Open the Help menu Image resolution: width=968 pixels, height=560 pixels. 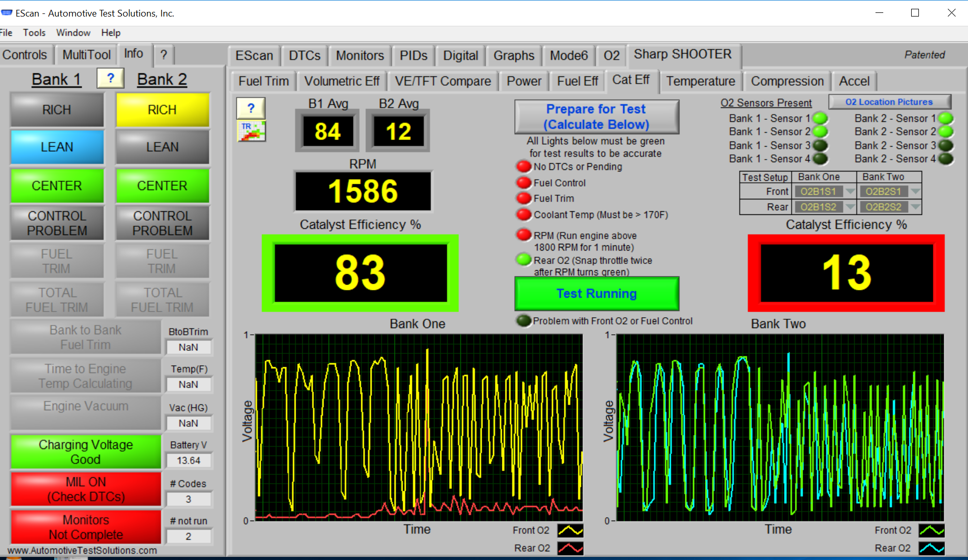[x=111, y=33]
